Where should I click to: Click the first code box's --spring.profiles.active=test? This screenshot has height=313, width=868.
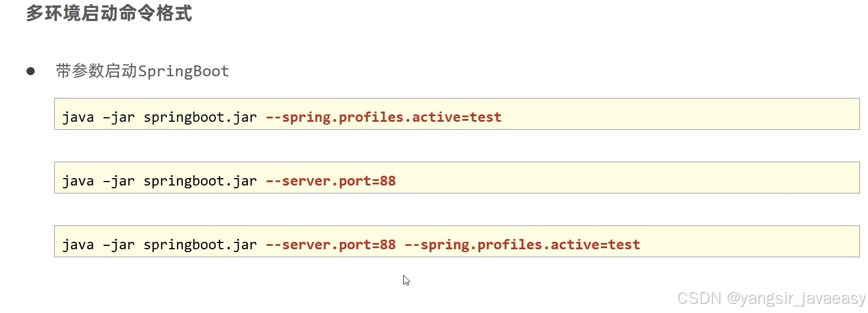point(383,117)
